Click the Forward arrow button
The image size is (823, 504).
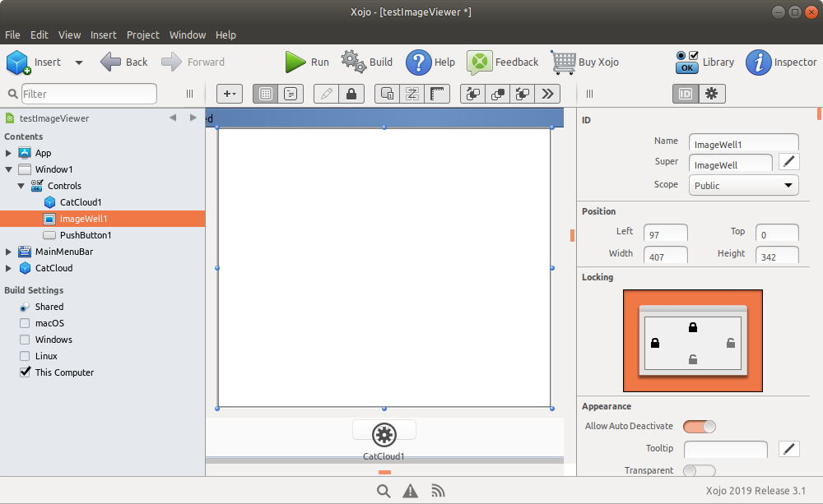coord(193,62)
